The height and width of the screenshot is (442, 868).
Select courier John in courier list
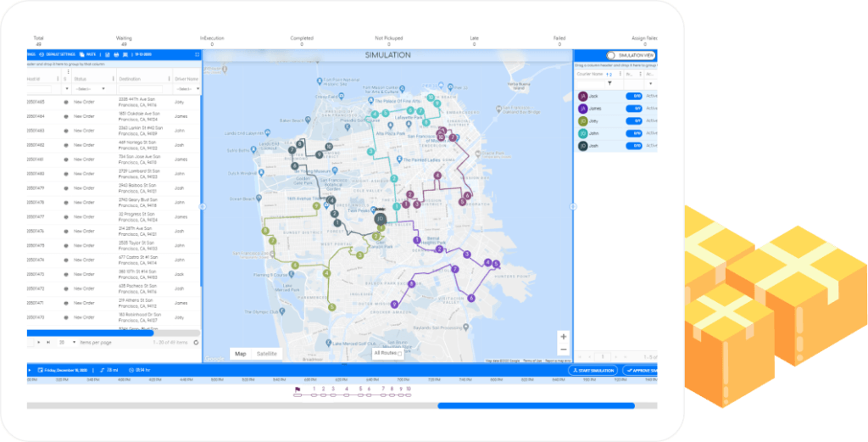pyautogui.click(x=616, y=133)
